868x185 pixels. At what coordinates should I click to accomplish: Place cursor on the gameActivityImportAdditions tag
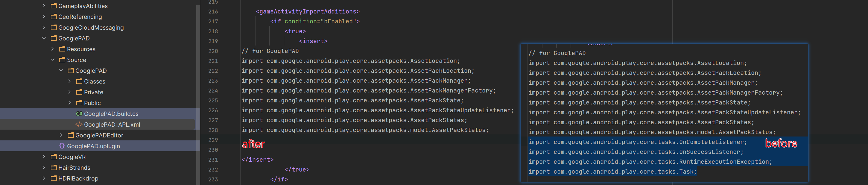tap(308, 11)
